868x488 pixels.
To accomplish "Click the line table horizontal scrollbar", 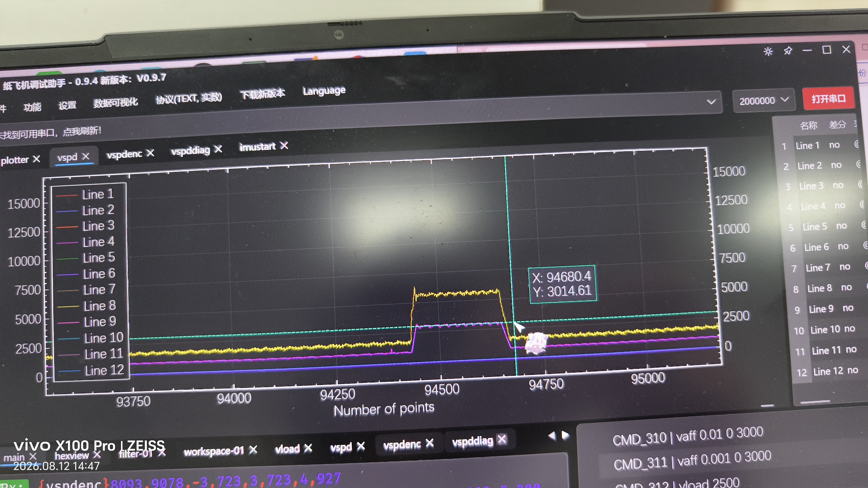I will point(815,401).
